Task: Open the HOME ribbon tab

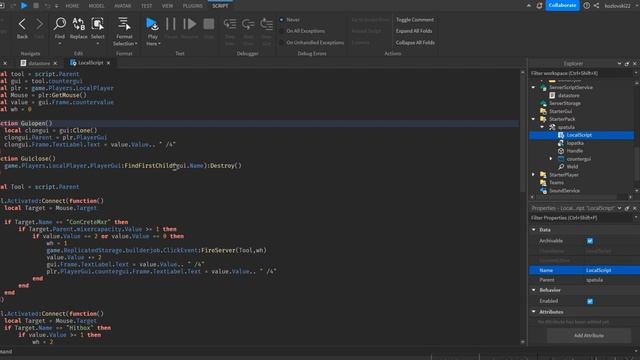Action: 72,6
